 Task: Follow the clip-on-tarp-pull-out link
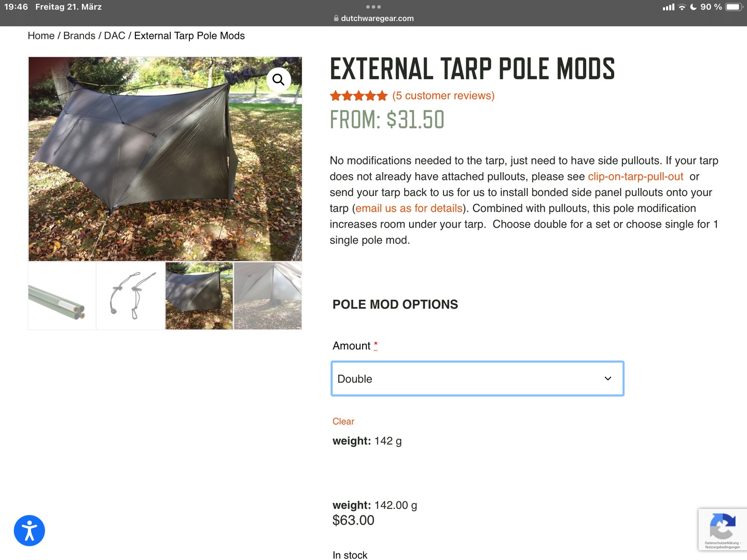point(635,177)
